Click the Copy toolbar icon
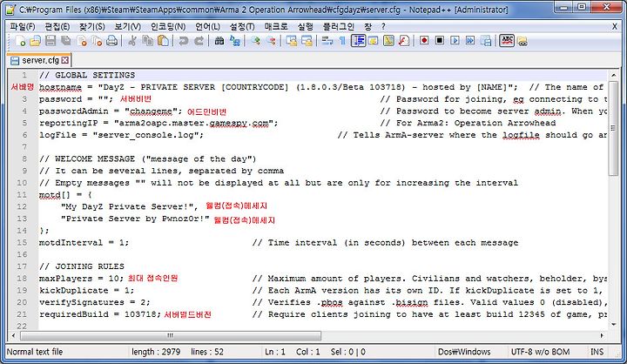The image size is (627, 364). 147,41
